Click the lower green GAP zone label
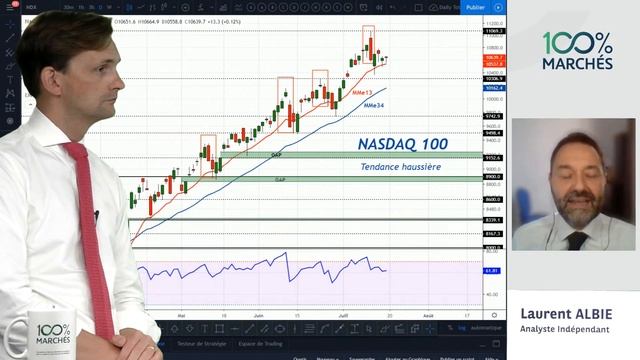Screen dimensions: 640x360 click(280, 179)
